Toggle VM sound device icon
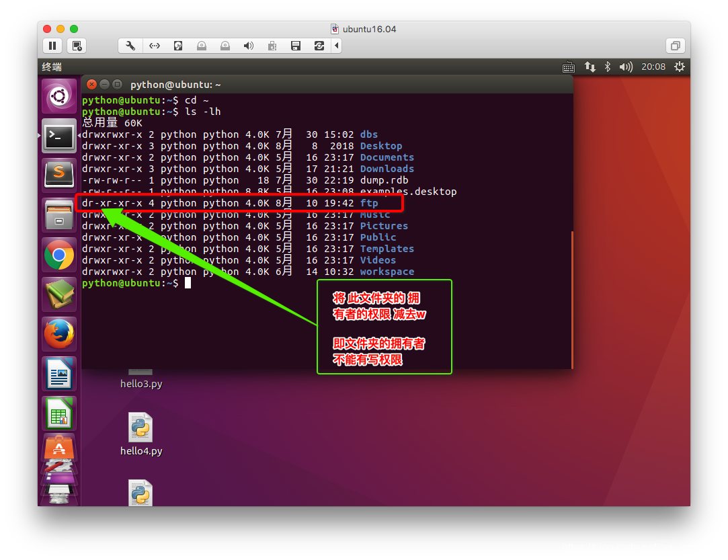728x560 pixels. 249,46
